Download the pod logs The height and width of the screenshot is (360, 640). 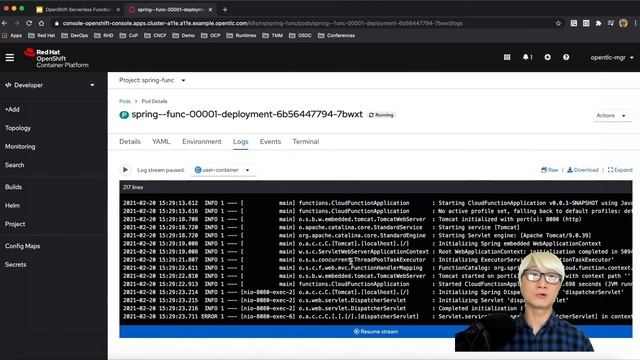click(583, 170)
